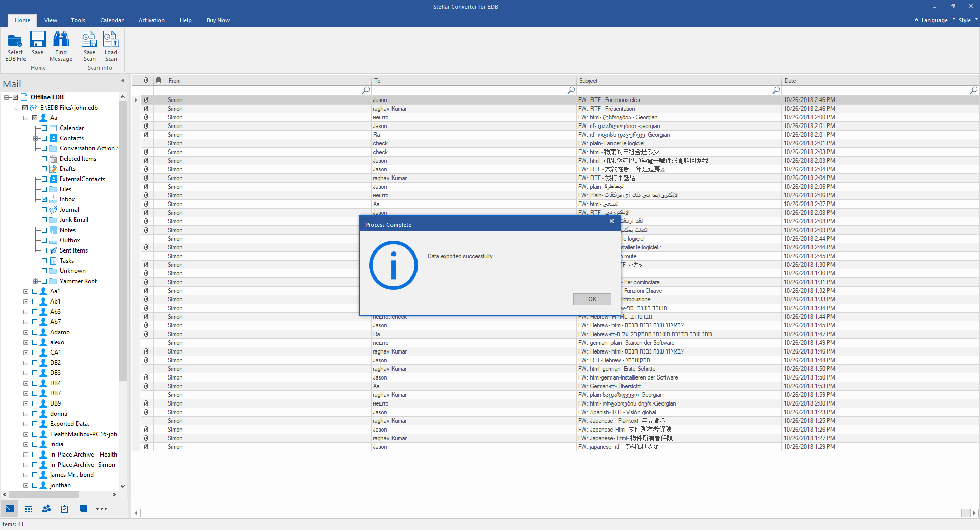Collapse the john.edb file node
Screen dimensions: 980x530
click(x=16, y=108)
